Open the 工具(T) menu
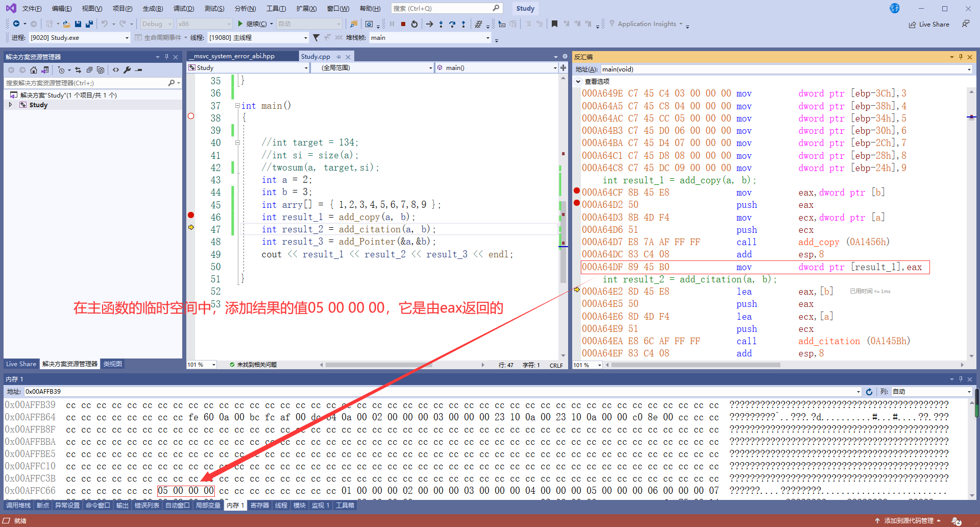The width and height of the screenshot is (980, 527). (276, 9)
